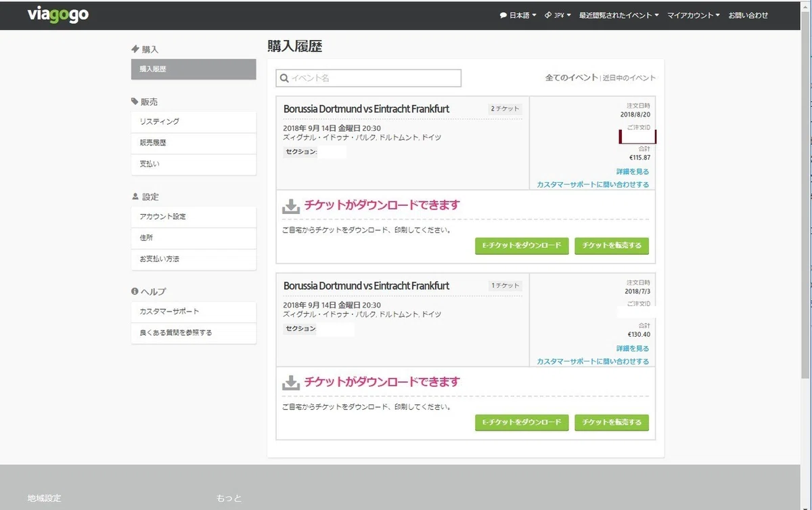Click the person icon beside 設定

[x=135, y=196]
